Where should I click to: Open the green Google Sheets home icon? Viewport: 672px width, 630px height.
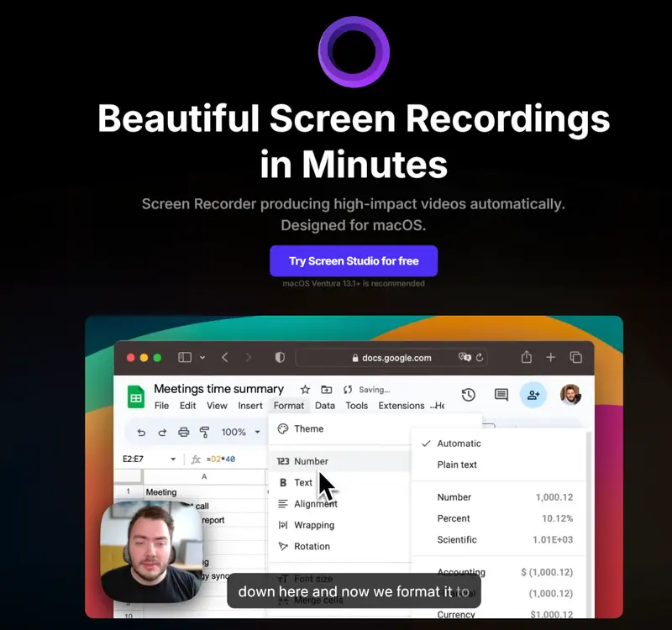(135, 396)
